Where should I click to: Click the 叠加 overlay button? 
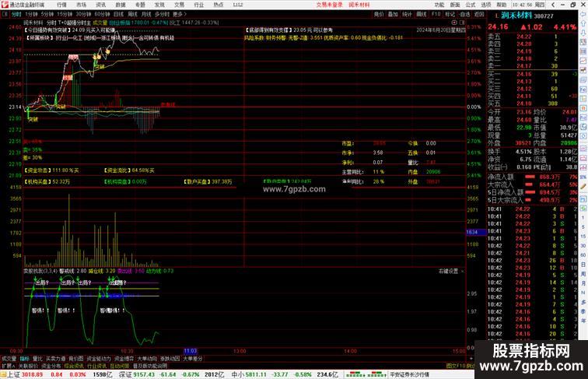[393, 14]
